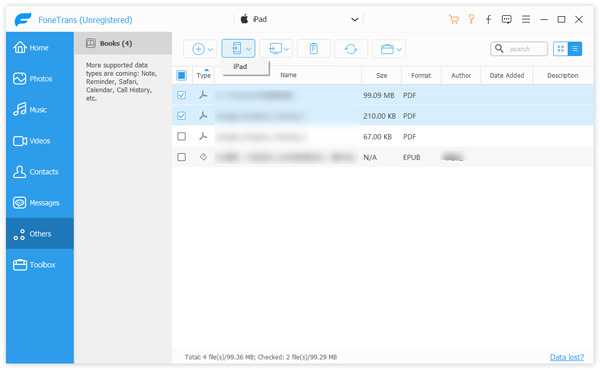The image size is (600, 370).
Task: Open the Music section
Action: [x=39, y=110]
